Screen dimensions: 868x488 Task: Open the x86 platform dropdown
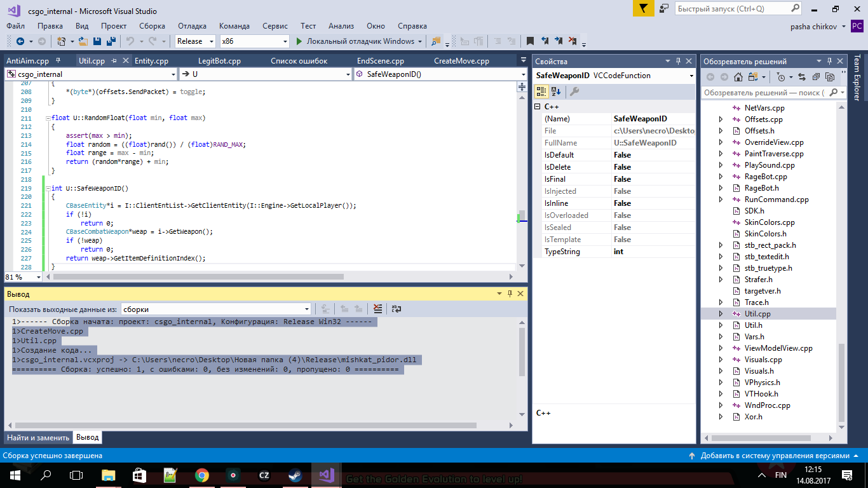click(285, 41)
